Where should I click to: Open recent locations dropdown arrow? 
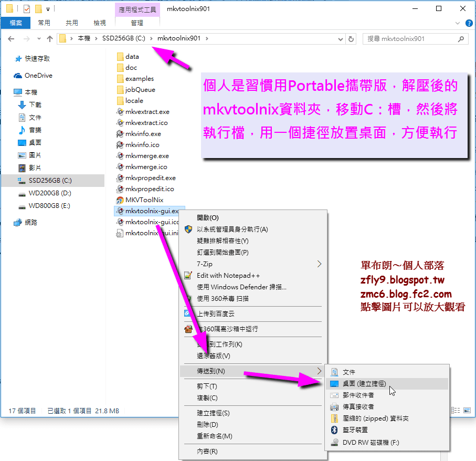pyautogui.click(x=39, y=39)
